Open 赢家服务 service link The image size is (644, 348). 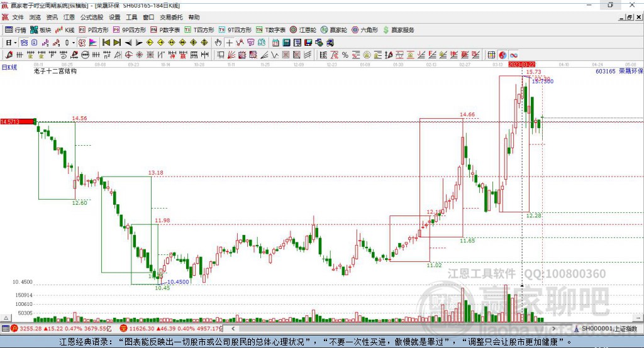pos(399,30)
